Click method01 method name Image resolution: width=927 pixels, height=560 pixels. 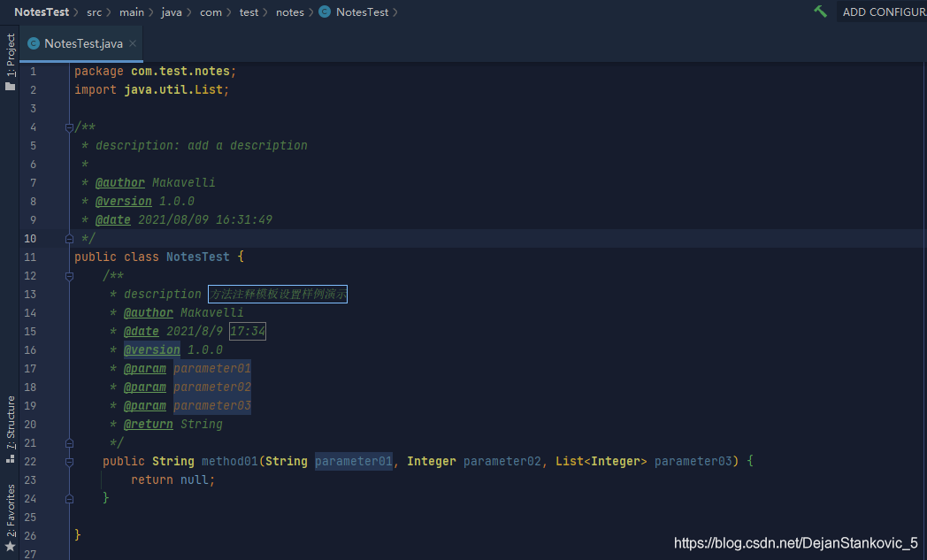(230, 461)
